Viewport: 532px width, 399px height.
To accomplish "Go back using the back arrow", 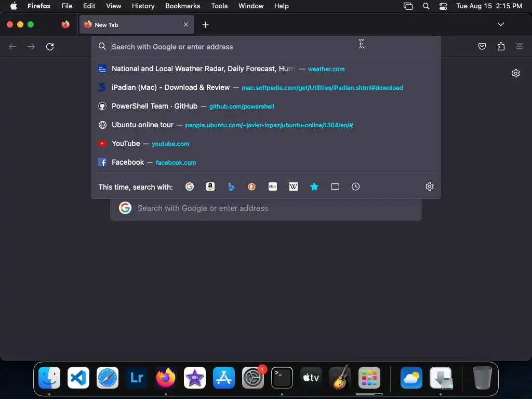I will tap(12, 46).
